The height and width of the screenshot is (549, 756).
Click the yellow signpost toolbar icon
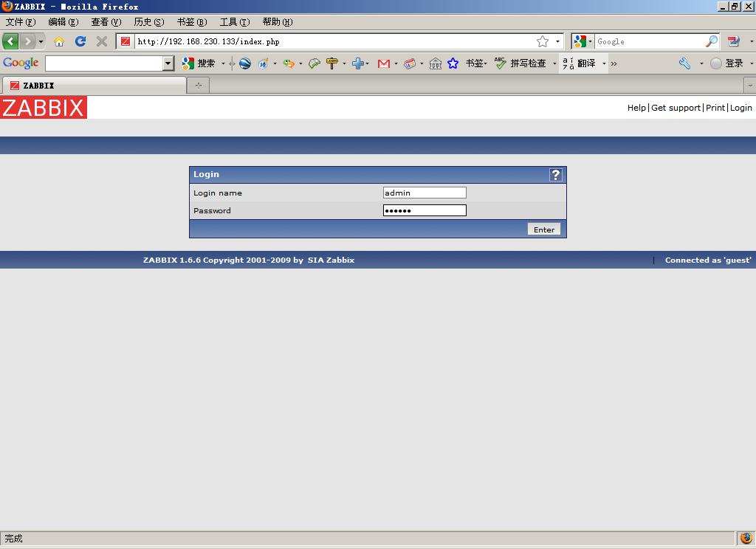[332, 63]
